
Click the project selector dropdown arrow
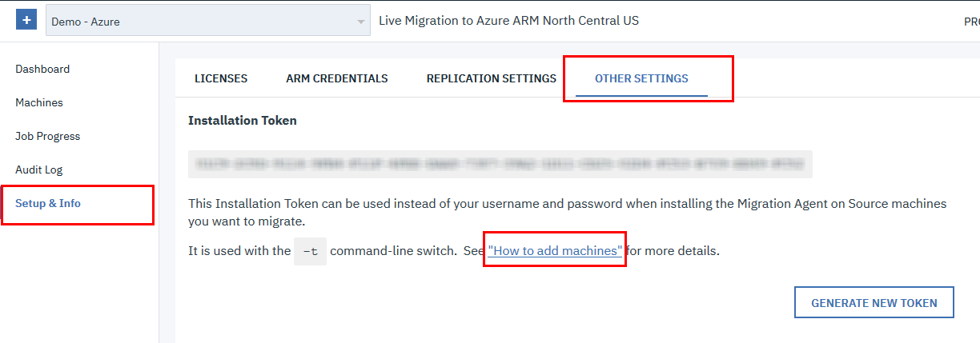pyautogui.click(x=361, y=22)
